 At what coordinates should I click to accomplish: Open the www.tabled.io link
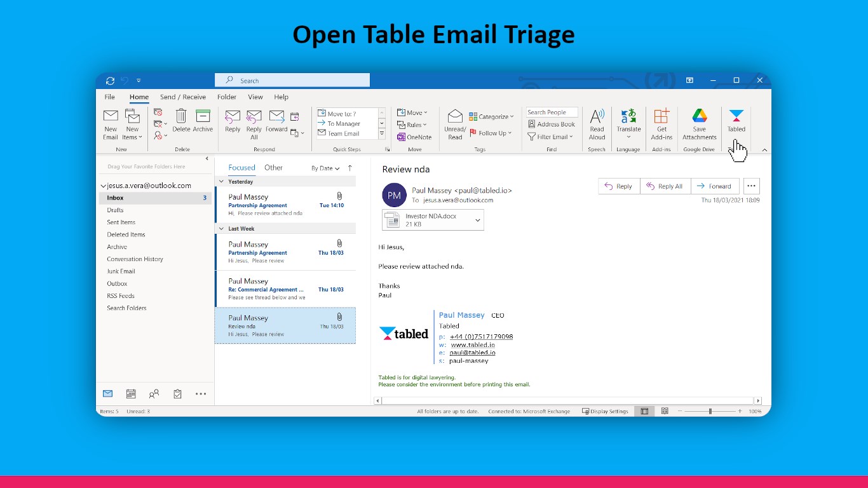pos(473,345)
